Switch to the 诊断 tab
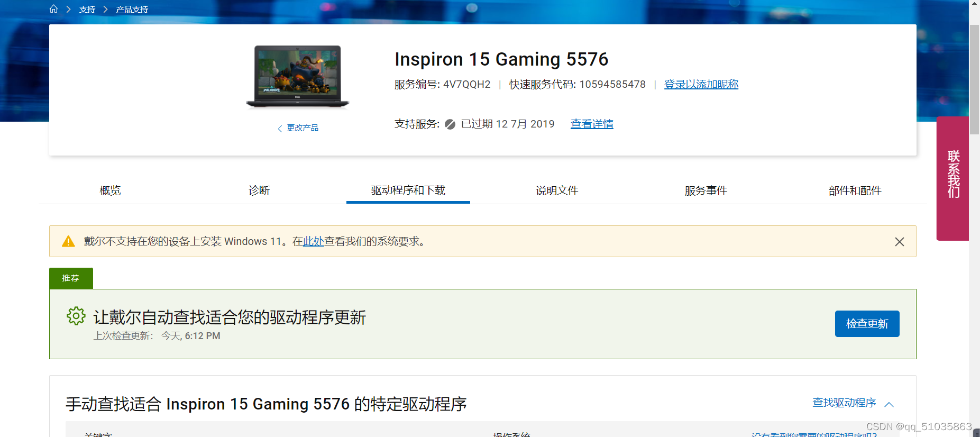The image size is (980, 437). (259, 190)
